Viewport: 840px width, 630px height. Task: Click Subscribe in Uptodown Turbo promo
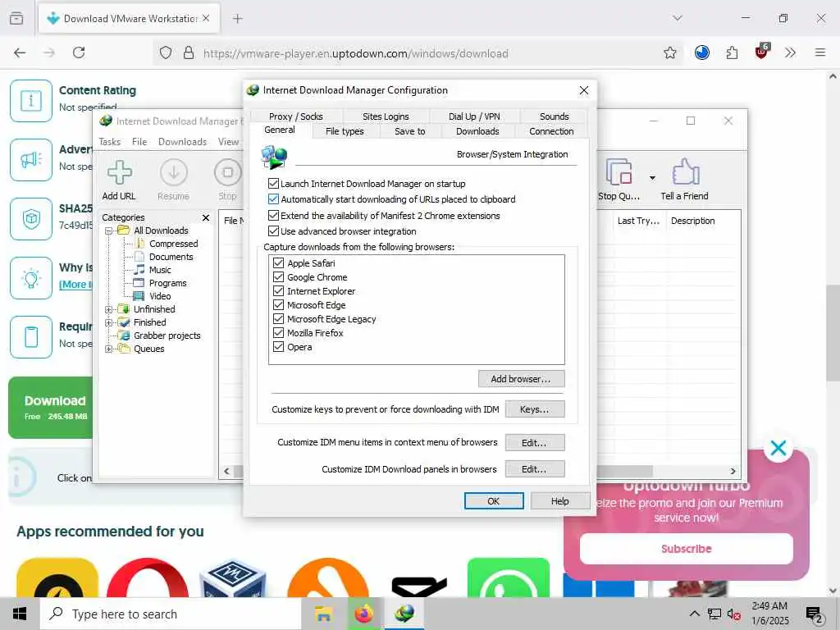pyautogui.click(x=687, y=549)
